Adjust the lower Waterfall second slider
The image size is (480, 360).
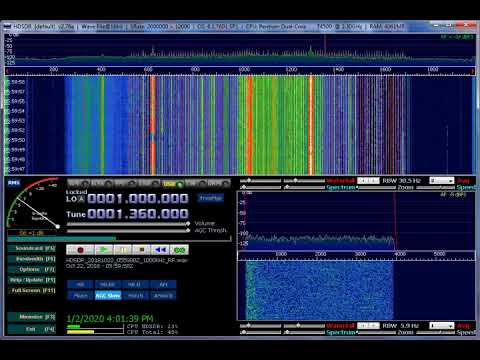pyautogui.click(x=304, y=326)
